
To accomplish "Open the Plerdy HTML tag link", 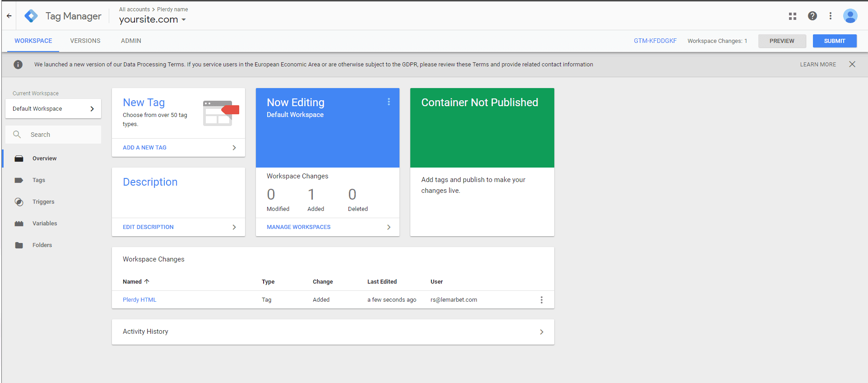I will 139,300.
